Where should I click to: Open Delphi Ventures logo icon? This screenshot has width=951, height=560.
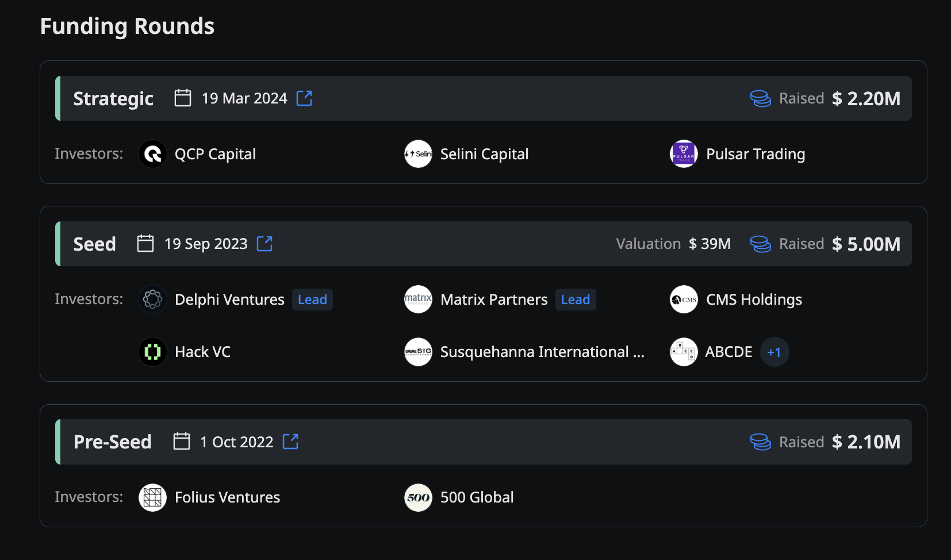(153, 300)
